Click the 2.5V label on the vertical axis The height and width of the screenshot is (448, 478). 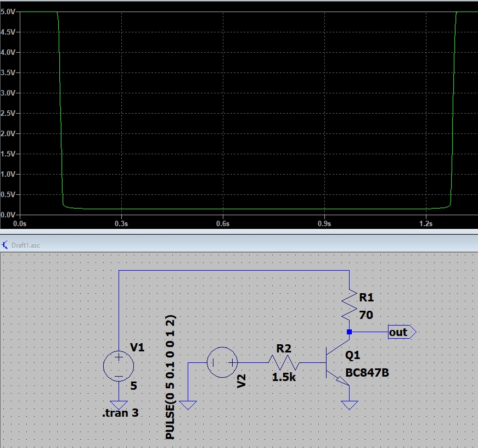(8, 113)
